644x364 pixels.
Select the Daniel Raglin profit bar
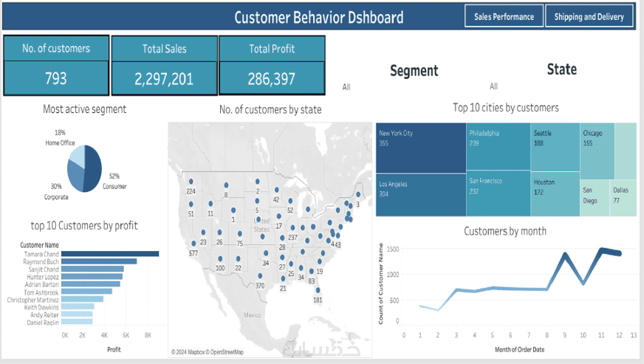[x=77, y=322]
